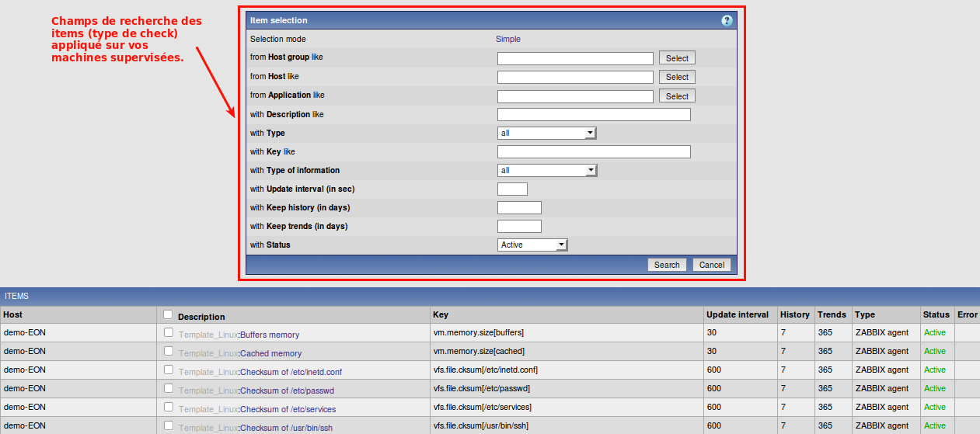980x434 pixels.
Task: Click Select button for Application
Action: (x=677, y=96)
